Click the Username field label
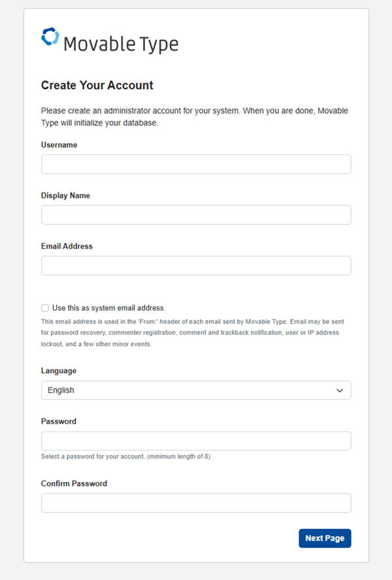 (x=59, y=145)
